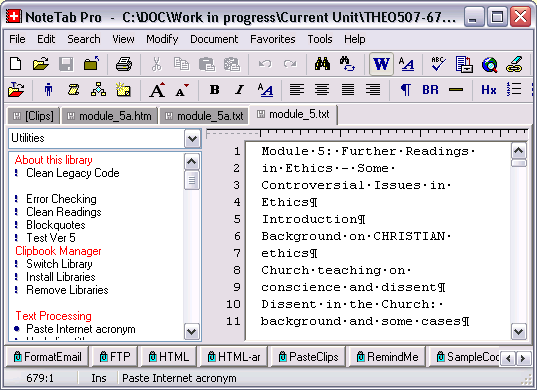The height and width of the screenshot is (390, 537).
Task: Run the Clean Legacy Code clip
Action: 73,173
